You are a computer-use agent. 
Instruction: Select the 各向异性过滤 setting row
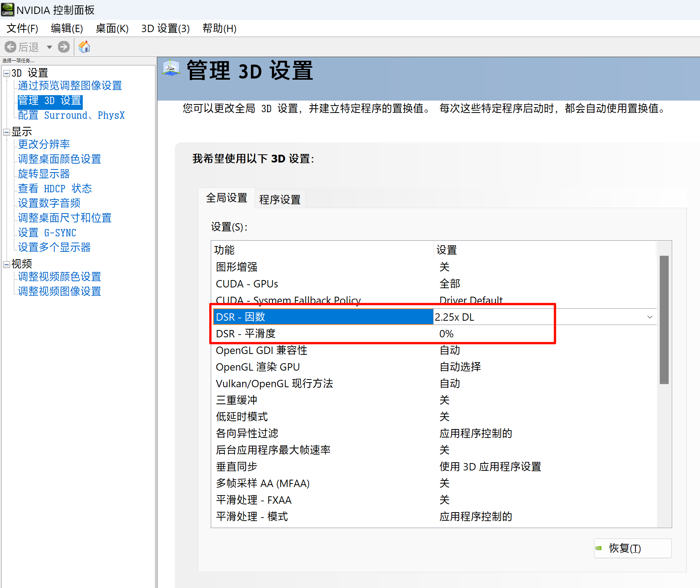(434, 433)
